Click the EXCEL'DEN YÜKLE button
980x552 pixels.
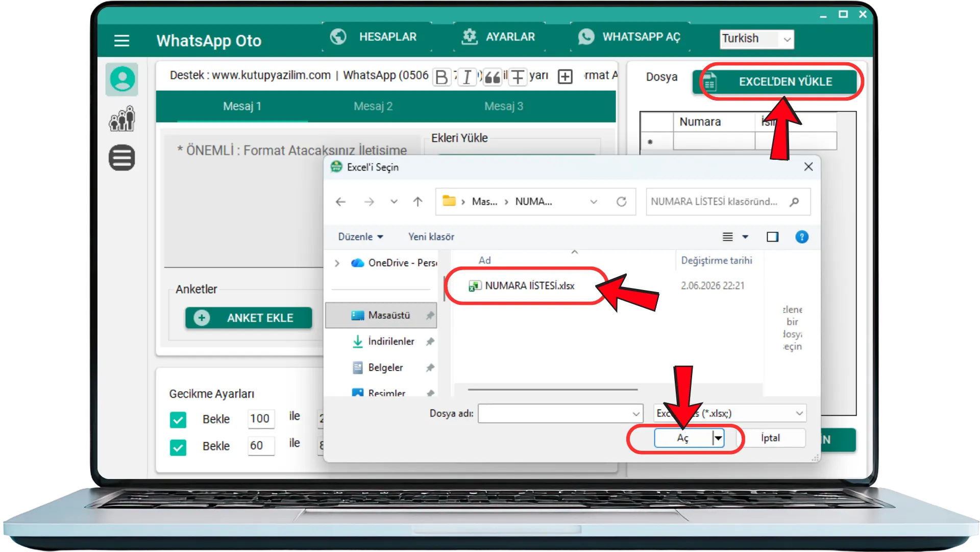(775, 82)
